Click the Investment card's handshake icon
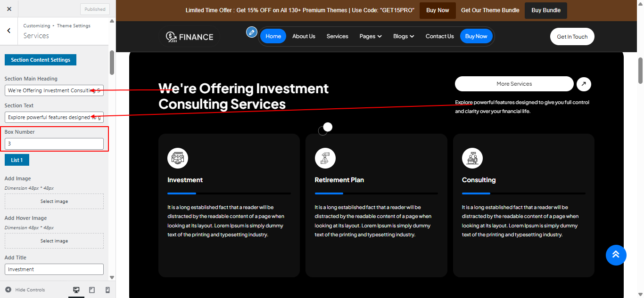The height and width of the screenshot is (298, 644). point(178,158)
